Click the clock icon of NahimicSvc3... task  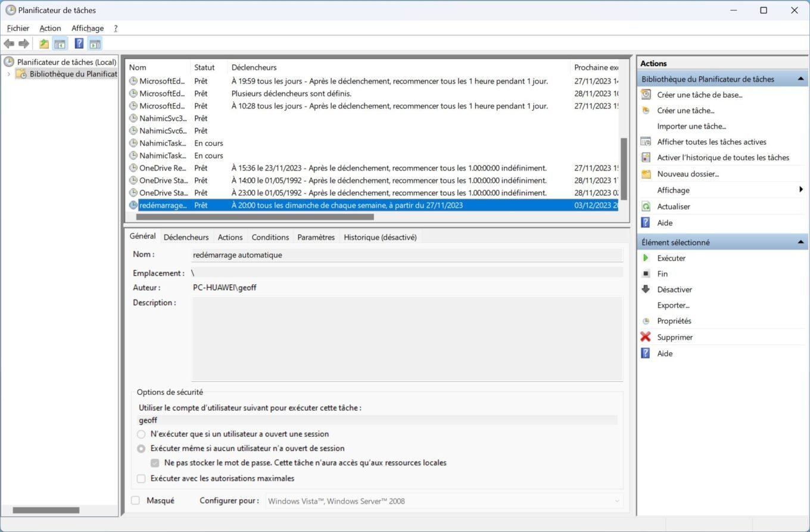pyautogui.click(x=133, y=118)
